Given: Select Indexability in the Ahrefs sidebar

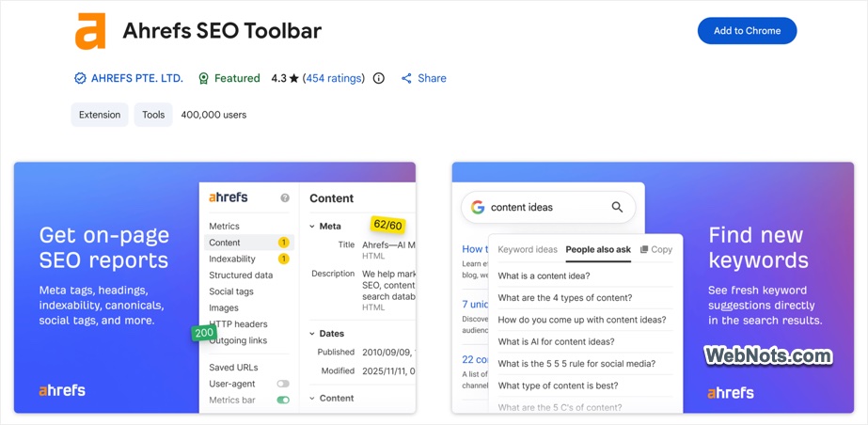Looking at the screenshot, I should click(232, 259).
